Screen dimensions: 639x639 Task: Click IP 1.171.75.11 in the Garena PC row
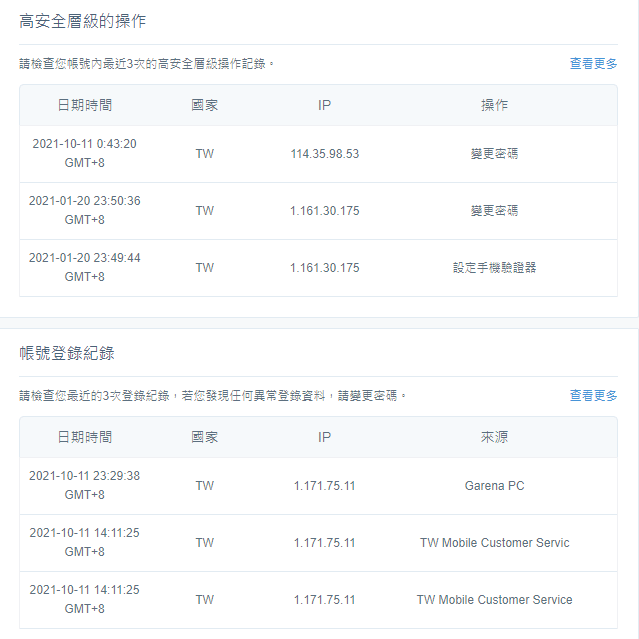[324, 486]
